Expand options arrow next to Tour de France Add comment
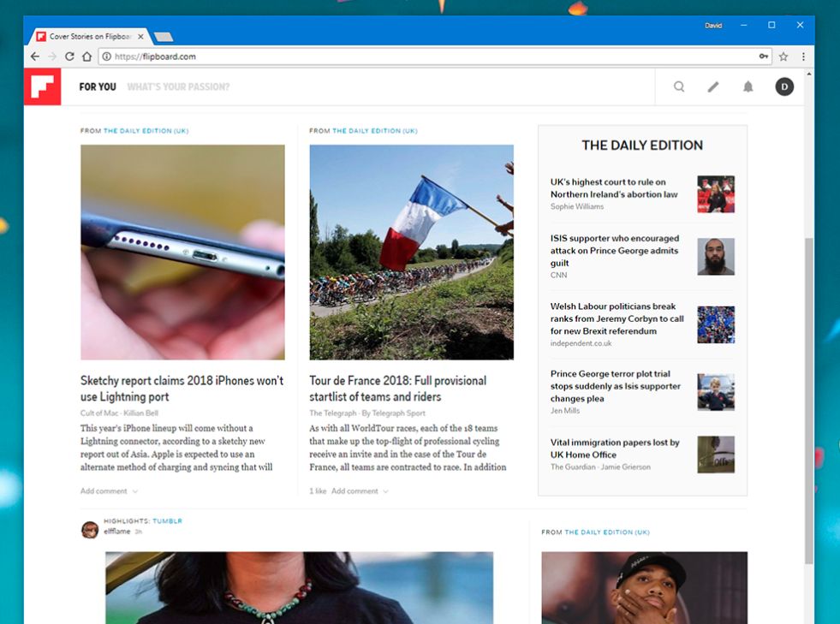 click(385, 491)
